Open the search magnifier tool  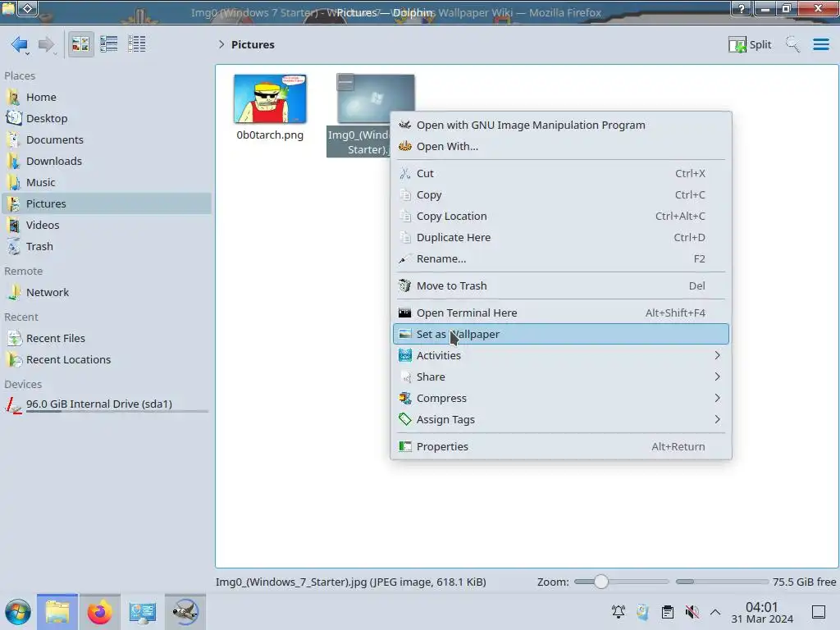pos(792,44)
